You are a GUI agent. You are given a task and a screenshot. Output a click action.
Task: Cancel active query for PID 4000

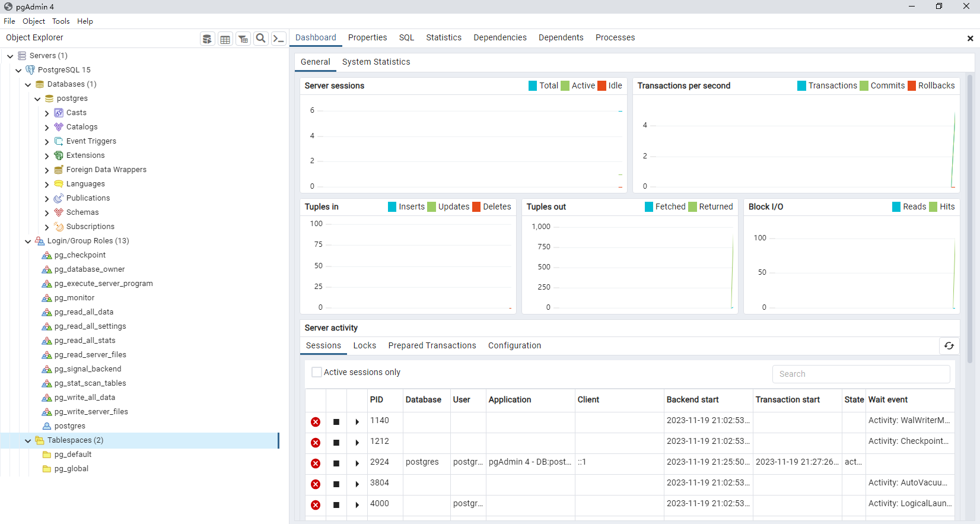[x=336, y=505]
